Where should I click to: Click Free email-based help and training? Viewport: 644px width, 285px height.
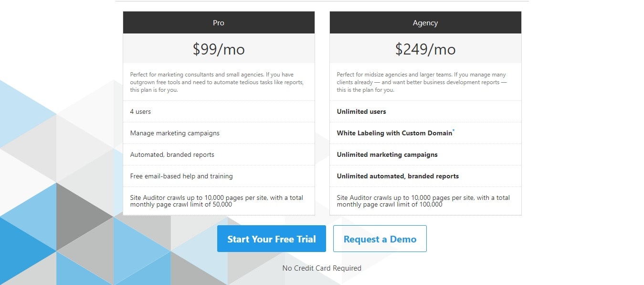point(181,176)
